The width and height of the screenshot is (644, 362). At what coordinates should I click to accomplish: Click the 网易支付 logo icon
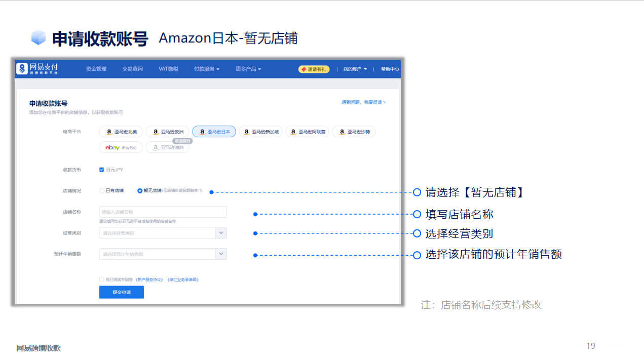pos(22,69)
